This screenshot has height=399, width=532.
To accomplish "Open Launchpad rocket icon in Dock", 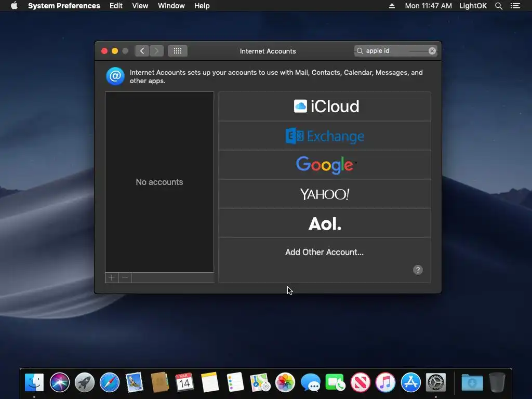I will tap(85, 382).
